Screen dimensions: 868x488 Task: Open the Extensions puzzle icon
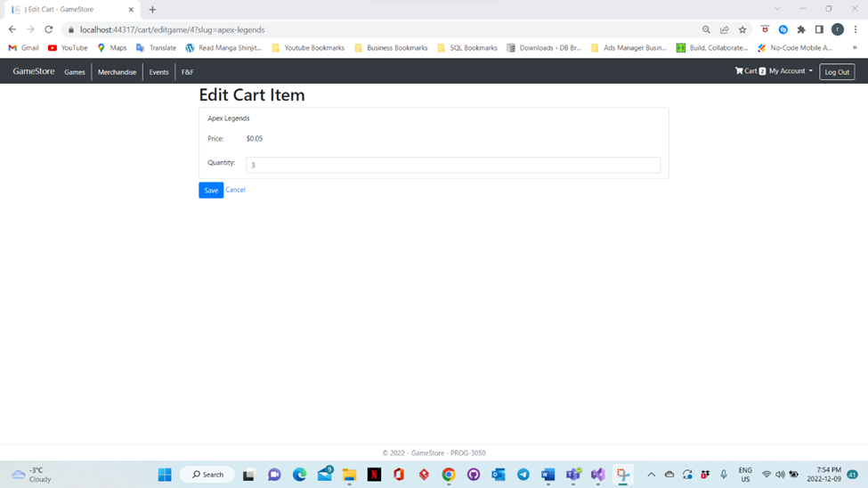point(801,30)
